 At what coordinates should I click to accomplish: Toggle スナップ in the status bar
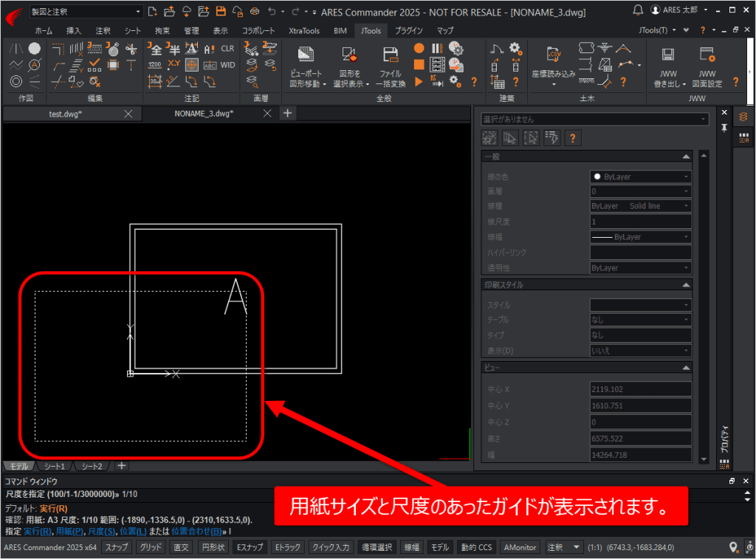[x=117, y=547]
